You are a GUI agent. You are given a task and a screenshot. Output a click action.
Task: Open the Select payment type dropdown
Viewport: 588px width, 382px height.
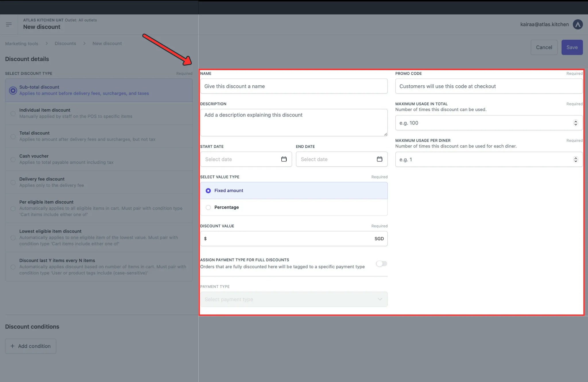[x=294, y=299]
